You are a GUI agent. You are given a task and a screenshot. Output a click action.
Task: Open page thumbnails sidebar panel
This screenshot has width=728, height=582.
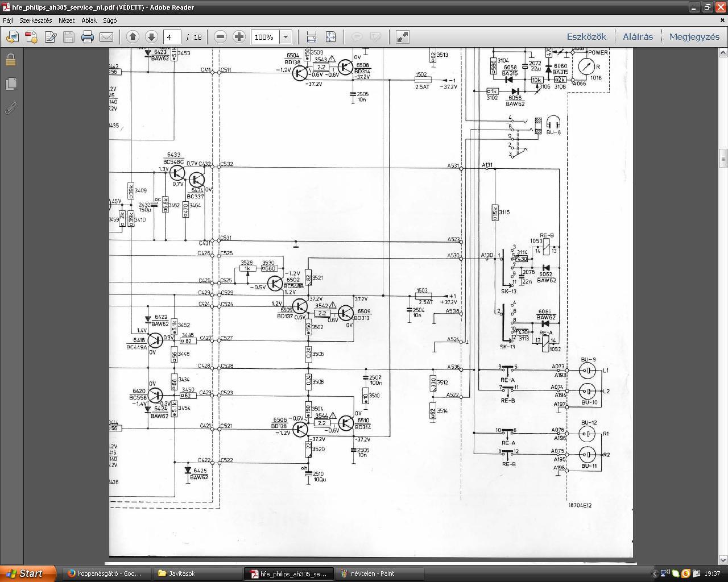pyautogui.click(x=11, y=84)
